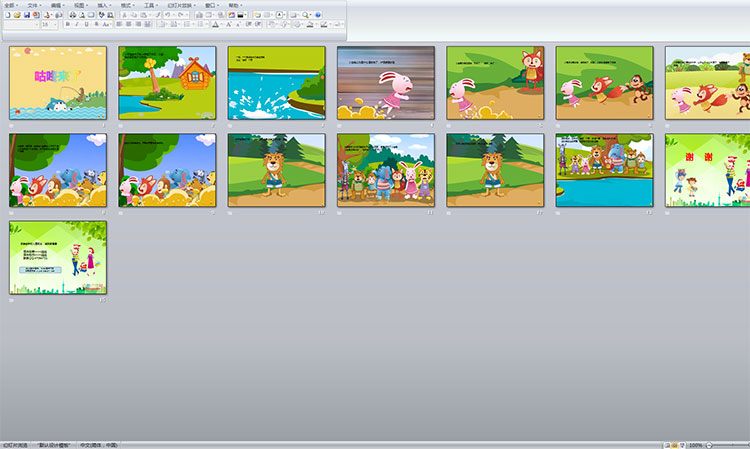Open the 工具 (Tools) menu

click(150, 5)
